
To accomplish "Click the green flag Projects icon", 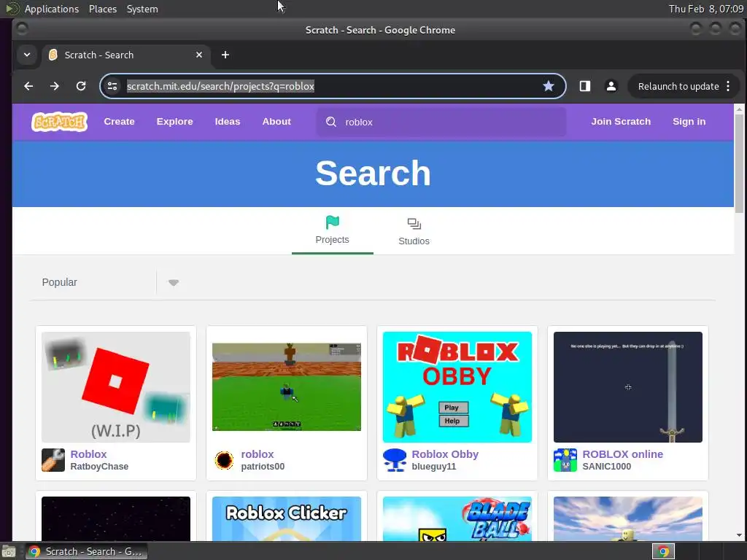I will pos(332,222).
